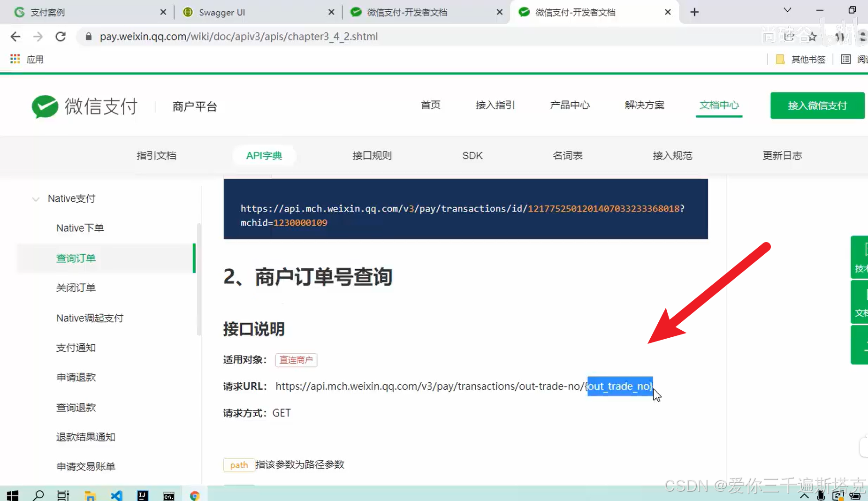Open Windows search from taskbar
Screen dimensions: 868x501
[x=38, y=495]
